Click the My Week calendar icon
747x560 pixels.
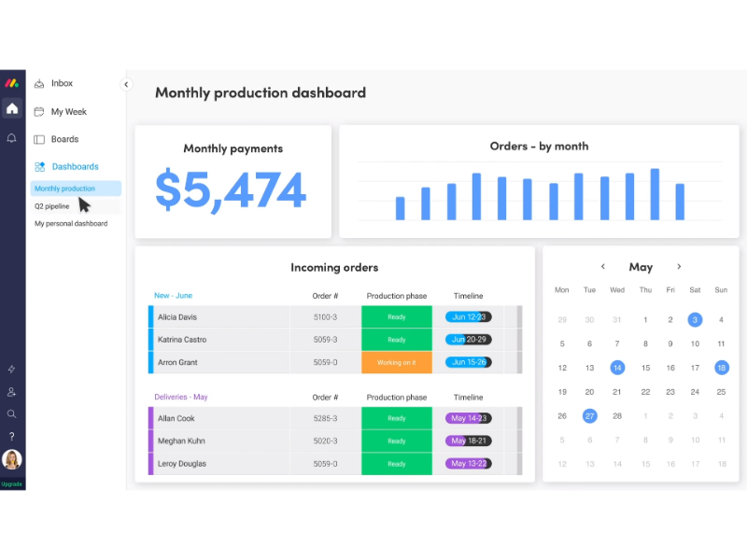point(39,112)
